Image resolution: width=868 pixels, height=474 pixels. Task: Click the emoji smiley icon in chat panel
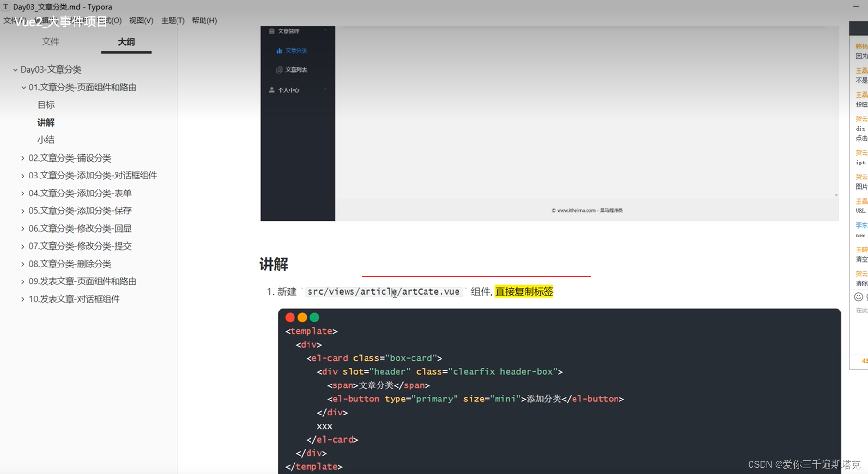[858, 297]
